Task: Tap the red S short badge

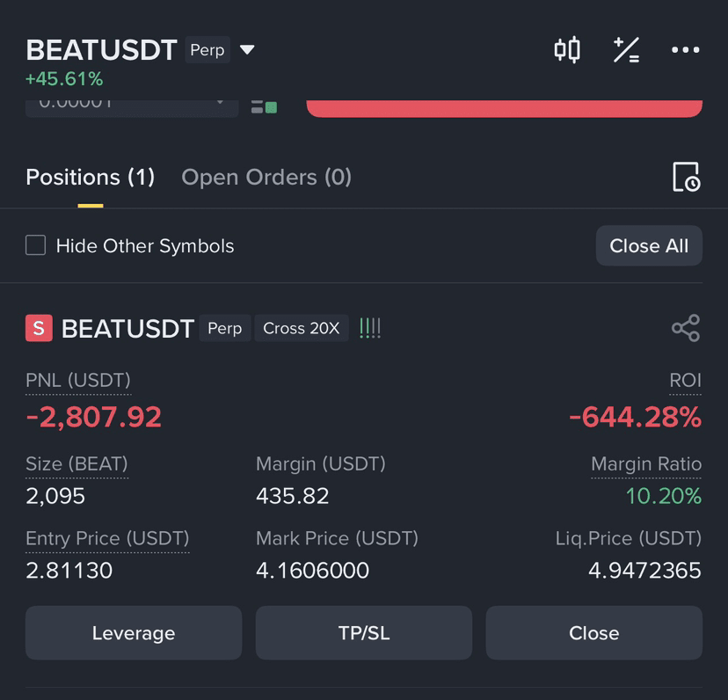Action: pyautogui.click(x=39, y=328)
